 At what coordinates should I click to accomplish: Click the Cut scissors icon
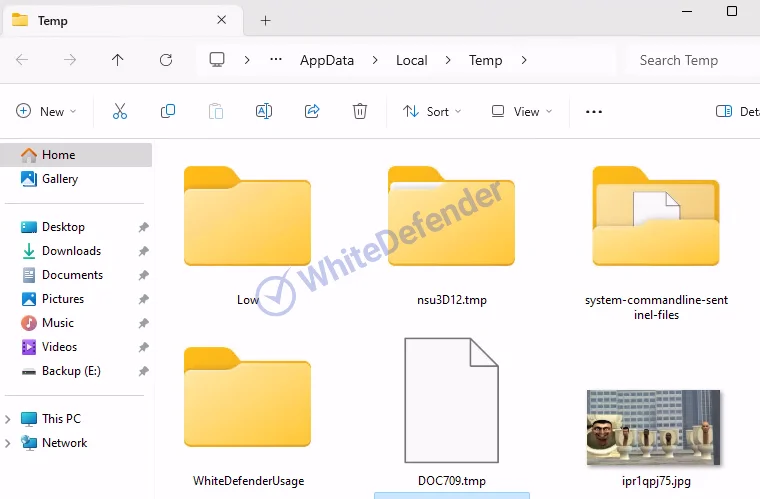(x=120, y=112)
